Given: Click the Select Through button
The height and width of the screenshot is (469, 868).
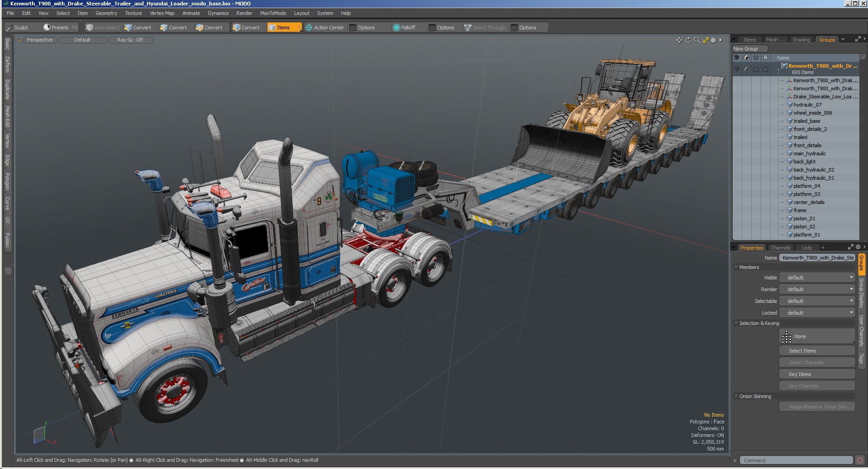Looking at the screenshot, I should (485, 28).
